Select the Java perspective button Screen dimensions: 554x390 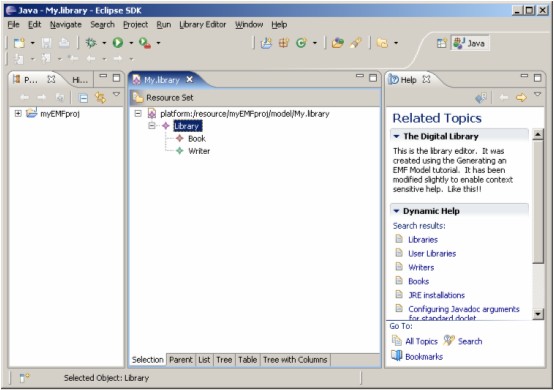[x=470, y=43]
